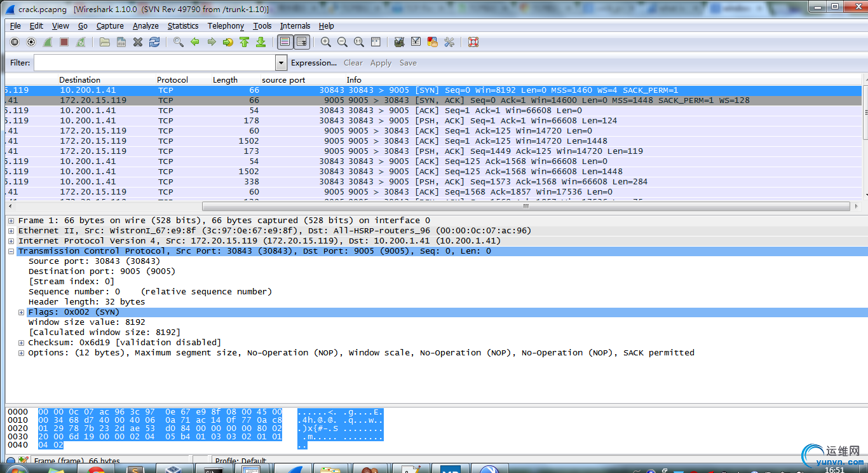Expand the Options: (12 bytes) node

click(22, 353)
